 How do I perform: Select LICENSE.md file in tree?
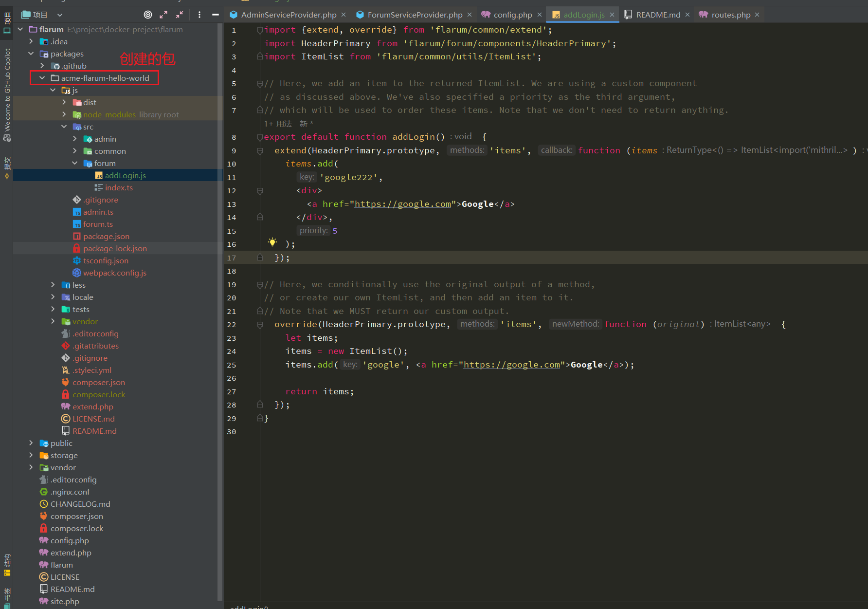pos(93,419)
